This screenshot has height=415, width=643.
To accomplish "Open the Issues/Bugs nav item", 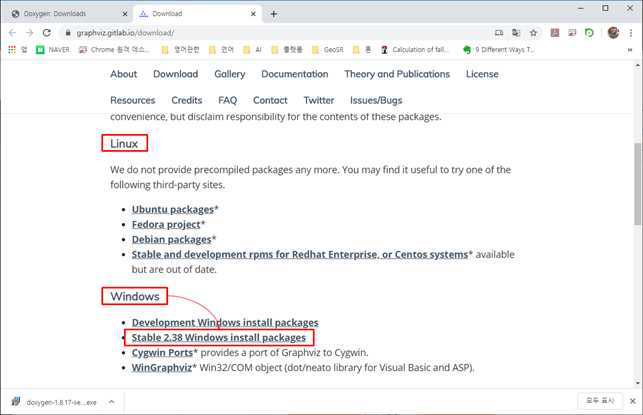I will [x=376, y=100].
